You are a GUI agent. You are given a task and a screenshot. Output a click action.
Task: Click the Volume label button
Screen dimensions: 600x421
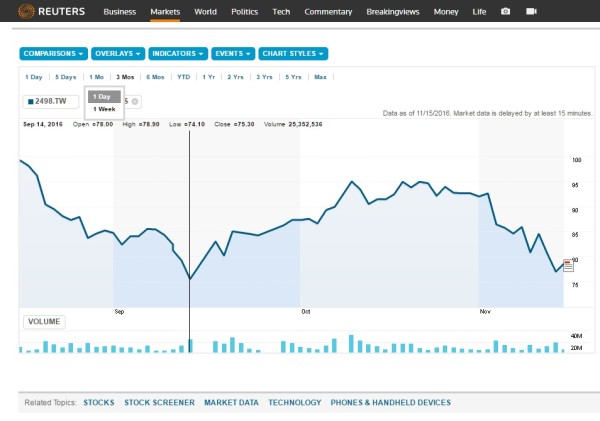[x=44, y=321]
